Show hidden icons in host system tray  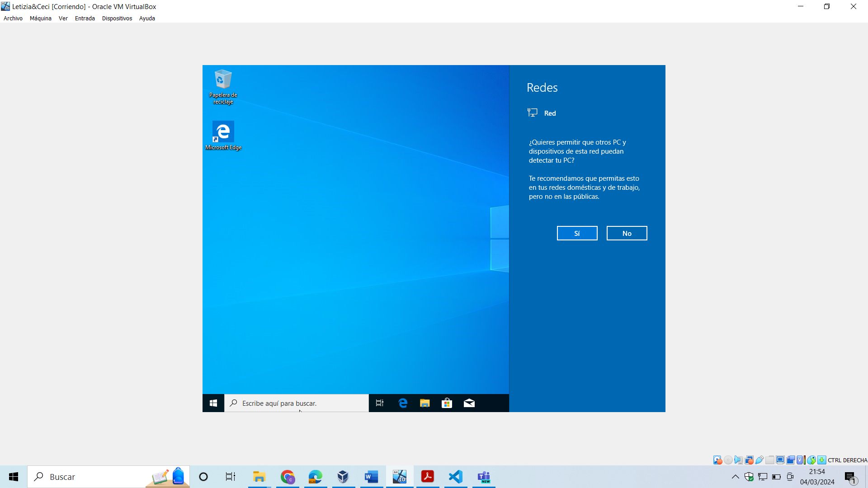pyautogui.click(x=735, y=477)
